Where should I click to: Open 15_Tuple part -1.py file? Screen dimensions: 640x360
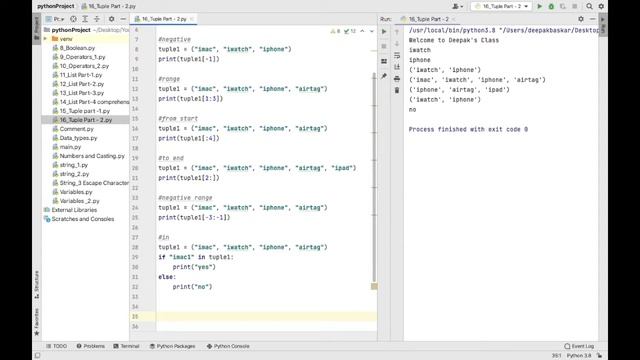point(84,111)
